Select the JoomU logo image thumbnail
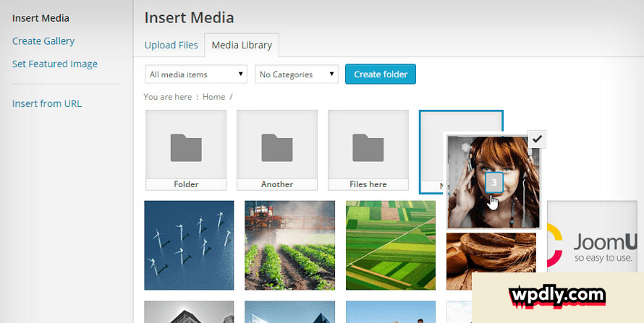The height and width of the screenshot is (323, 644). tap(591, 237)
